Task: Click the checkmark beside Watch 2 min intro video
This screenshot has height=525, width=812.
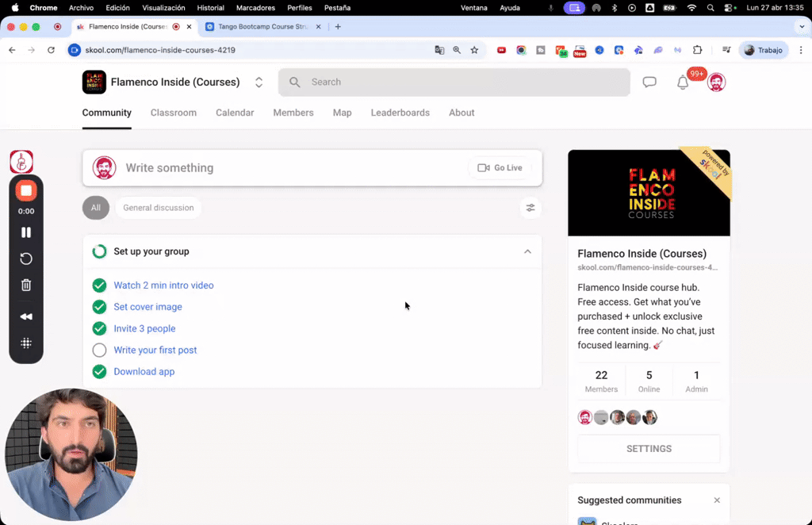Action: [99, 285]
